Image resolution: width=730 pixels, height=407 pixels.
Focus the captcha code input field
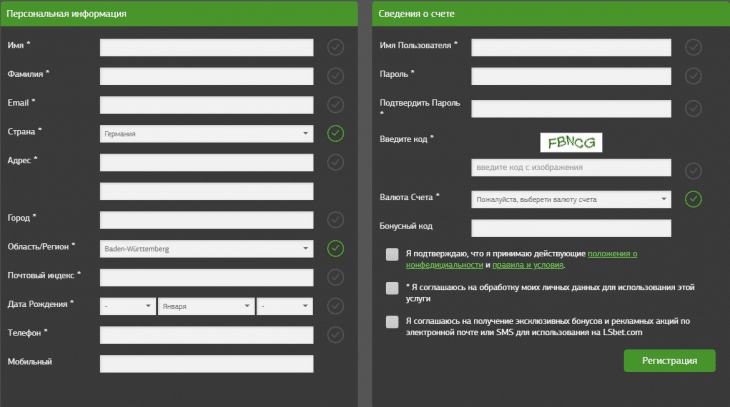pyautogui.click(x=570, y=167)
